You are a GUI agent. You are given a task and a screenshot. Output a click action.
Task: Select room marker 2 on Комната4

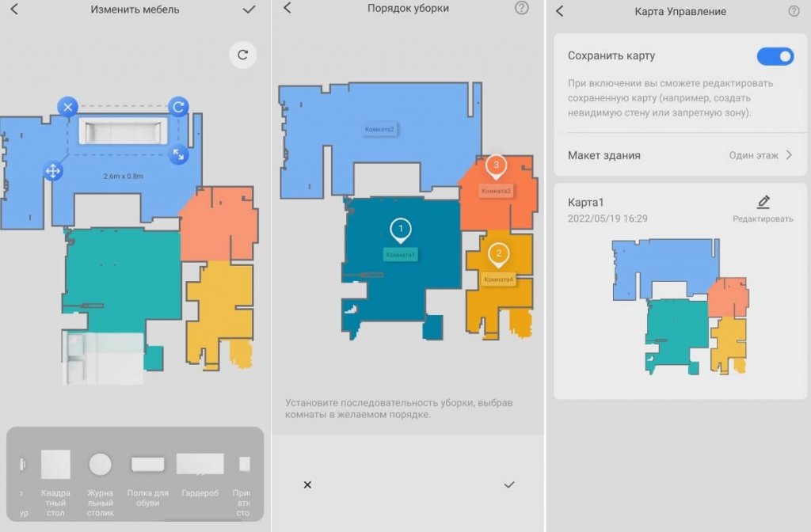click(499, 255)
